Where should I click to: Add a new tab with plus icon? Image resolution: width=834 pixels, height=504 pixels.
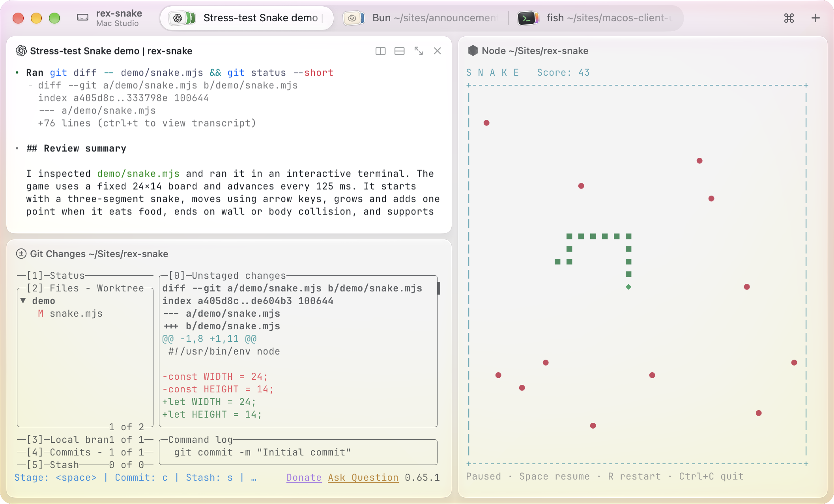click(x=815, y=18)
